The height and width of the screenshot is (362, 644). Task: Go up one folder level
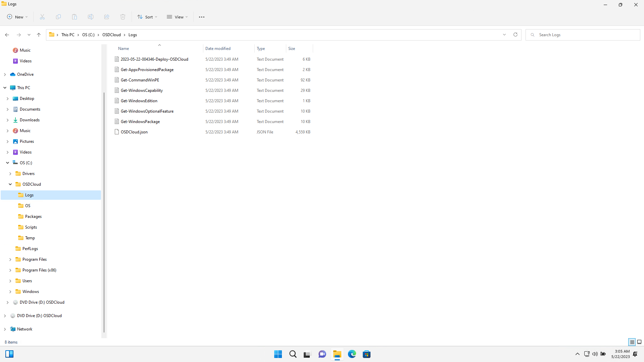click(39, 35)
